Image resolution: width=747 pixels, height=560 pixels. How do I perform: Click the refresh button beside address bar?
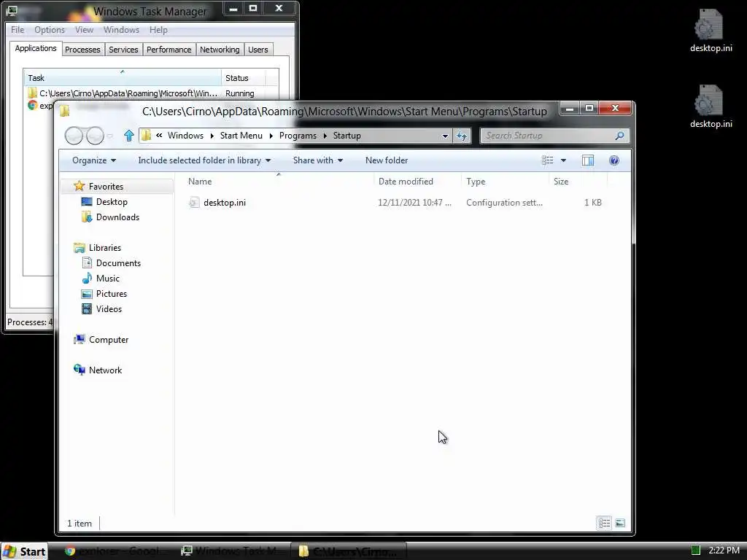pos(462,136)
